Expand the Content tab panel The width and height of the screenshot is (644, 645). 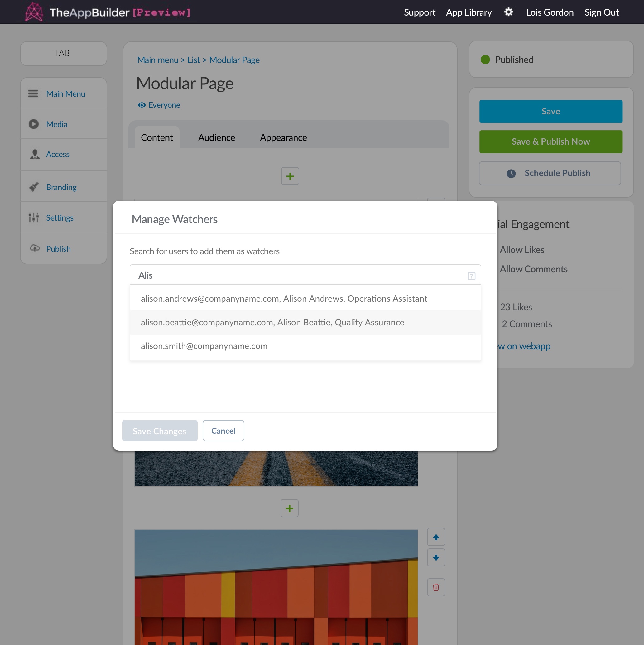pyautogui.click(x=157, y=137)
